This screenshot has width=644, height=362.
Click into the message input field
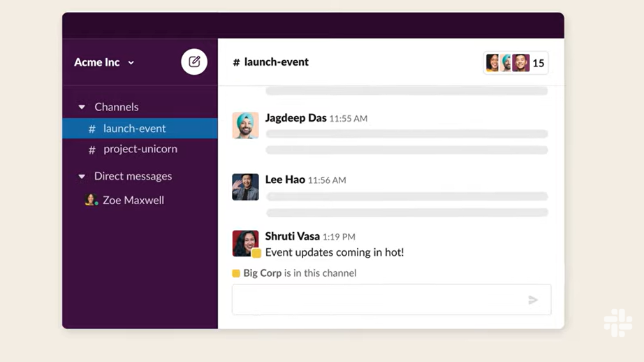[391, 300]
